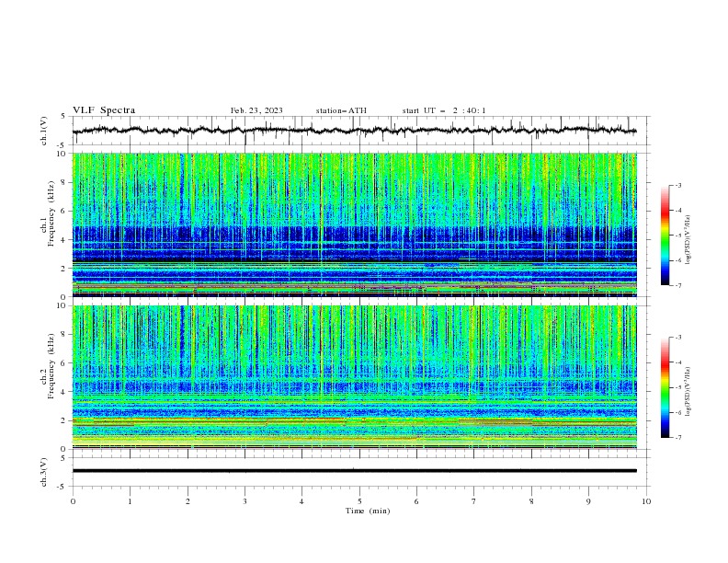
Task: Click the date 'Feb. 23, 2023'
Action: coord(256,110)
